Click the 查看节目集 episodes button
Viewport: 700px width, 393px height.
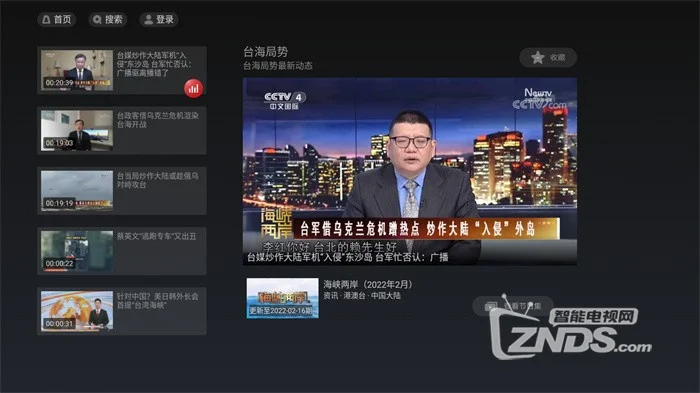pyautogui.click(x=513, y=306)
